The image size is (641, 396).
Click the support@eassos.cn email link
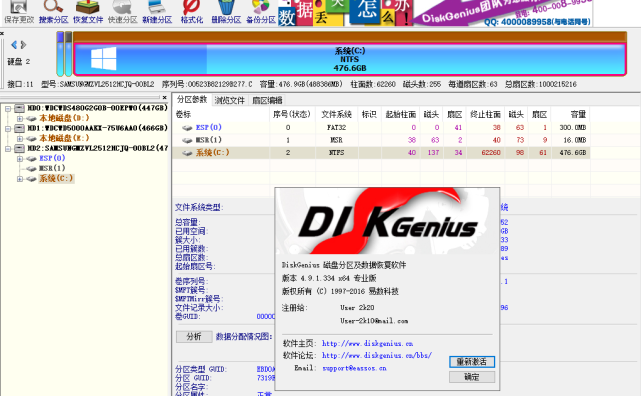pyautogui.click(x=354, y=368)
